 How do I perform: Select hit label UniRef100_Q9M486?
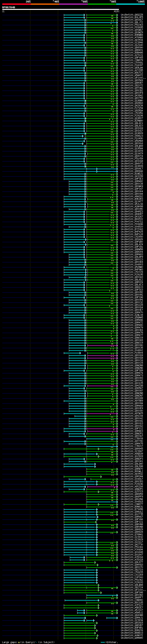click(132, 320)
